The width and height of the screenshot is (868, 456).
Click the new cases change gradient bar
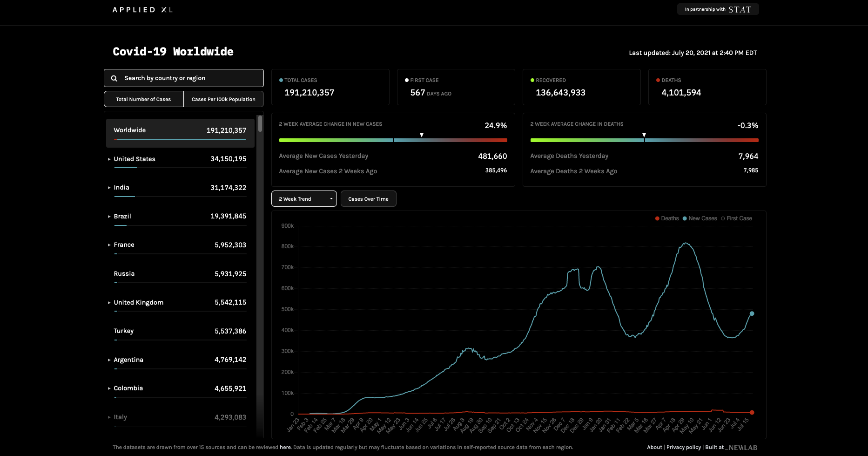pyautogui.click(x=393, y=140)
